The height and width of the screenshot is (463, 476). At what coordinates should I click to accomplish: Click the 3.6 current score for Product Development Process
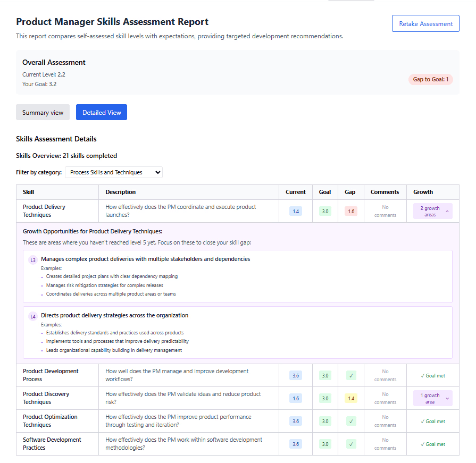(296, 376)
